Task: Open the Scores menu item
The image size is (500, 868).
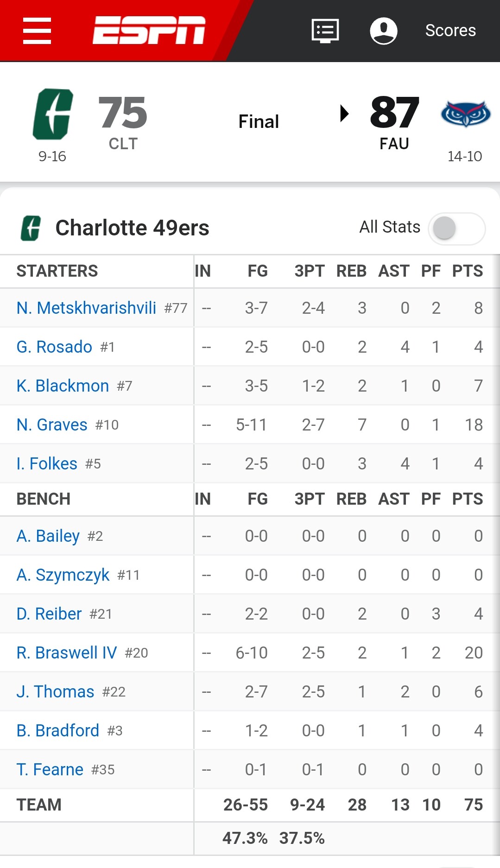Action: point(450,31)
